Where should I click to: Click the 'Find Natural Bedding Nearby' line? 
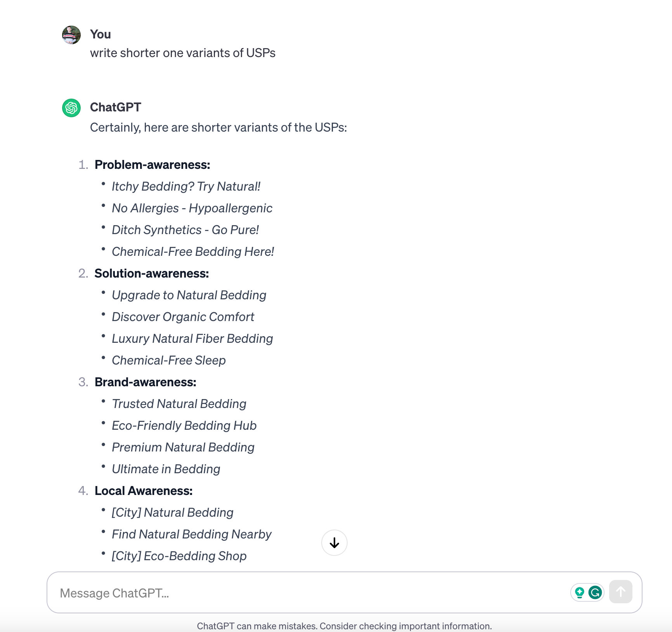pyautogui.click(x=191, y=534)
